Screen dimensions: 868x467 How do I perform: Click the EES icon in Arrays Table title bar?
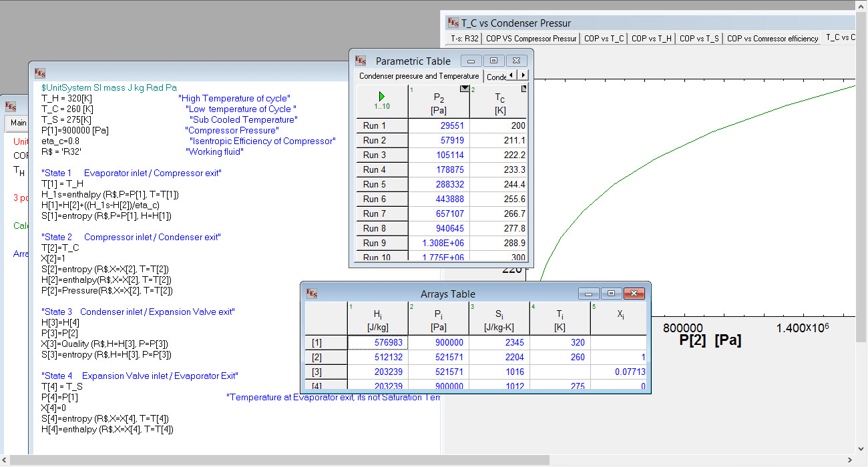coord(312,294)
